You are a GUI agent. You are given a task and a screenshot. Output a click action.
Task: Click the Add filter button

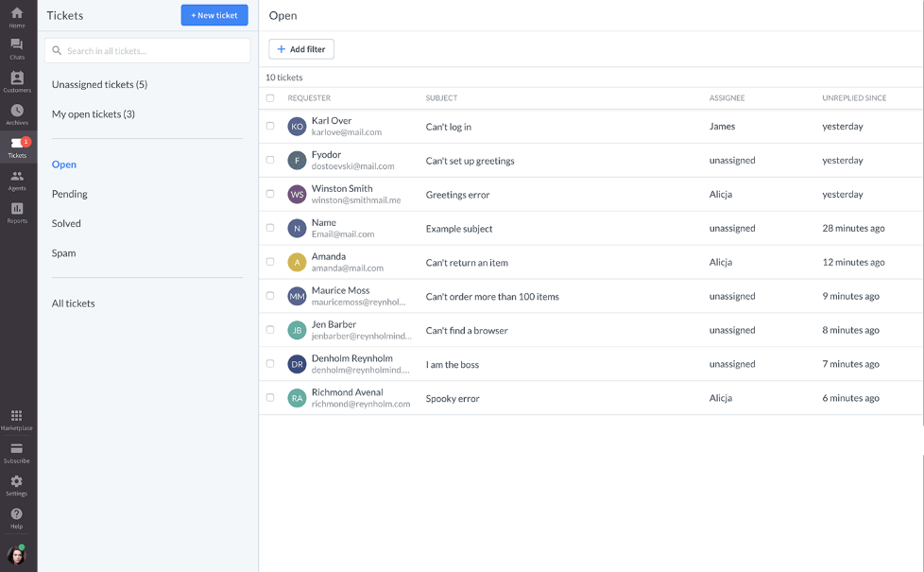[301, 49]
